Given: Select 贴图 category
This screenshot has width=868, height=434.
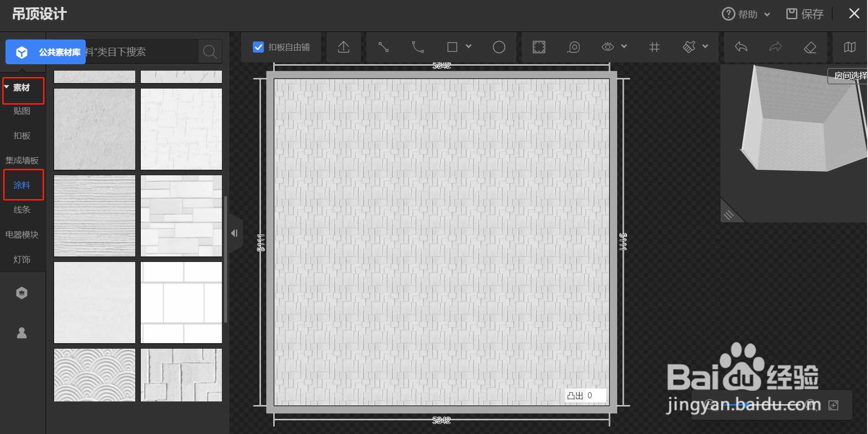Looking at the screenshot, I should tap(22, 111).
